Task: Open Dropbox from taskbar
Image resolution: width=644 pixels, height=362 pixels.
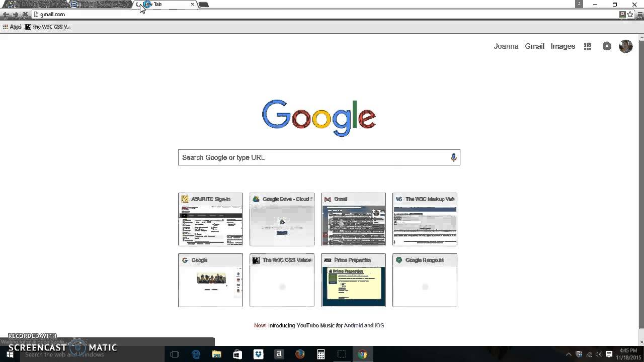Action: (258, 354)
